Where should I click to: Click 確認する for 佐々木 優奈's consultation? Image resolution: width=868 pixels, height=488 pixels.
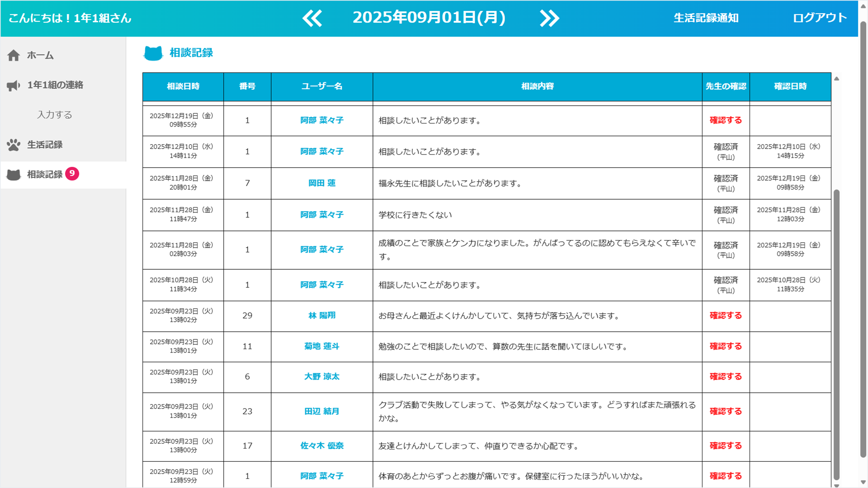point(725,446)
